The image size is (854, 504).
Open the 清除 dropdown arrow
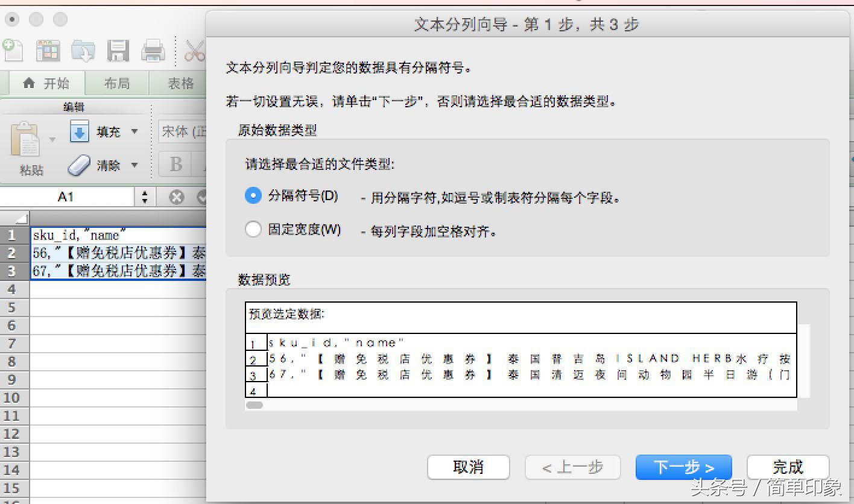click(134, 165)
